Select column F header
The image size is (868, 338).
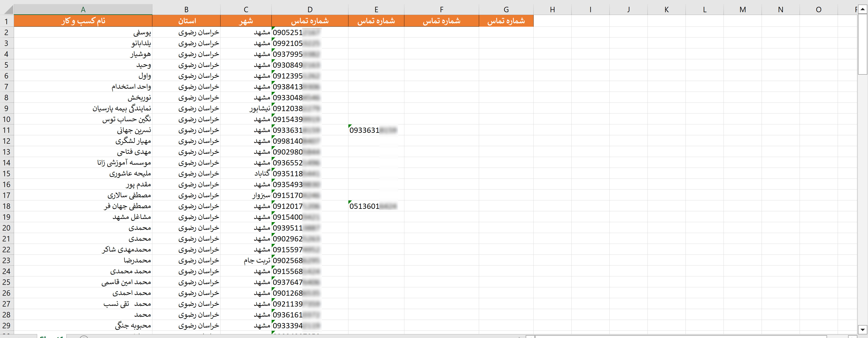pyautogui.click(x=441, y=10)
